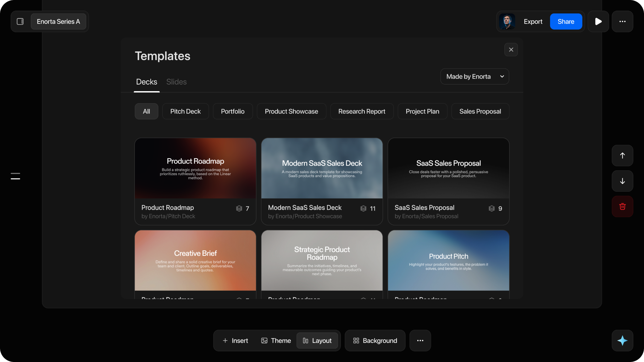Image resolution: width=644 pixels, height=362 pixels.
Task: Move slide down with the down arrow
Action: pyautogui.click(x=622, y=181)
